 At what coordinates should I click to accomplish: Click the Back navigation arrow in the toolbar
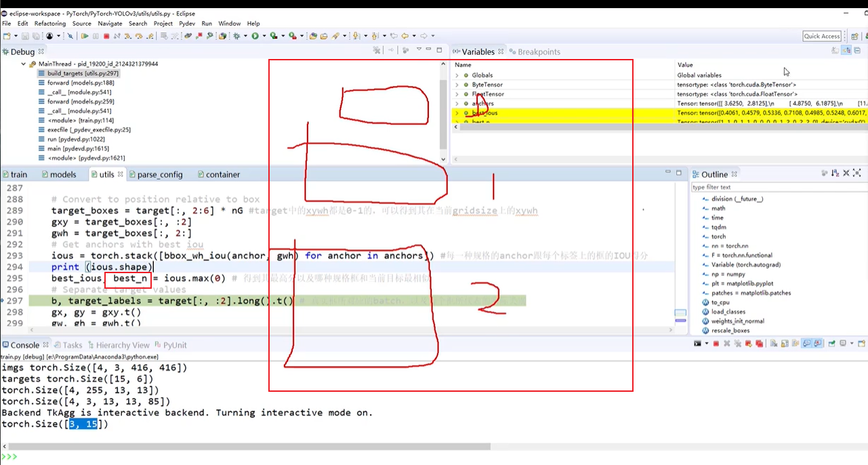(405, 36)
